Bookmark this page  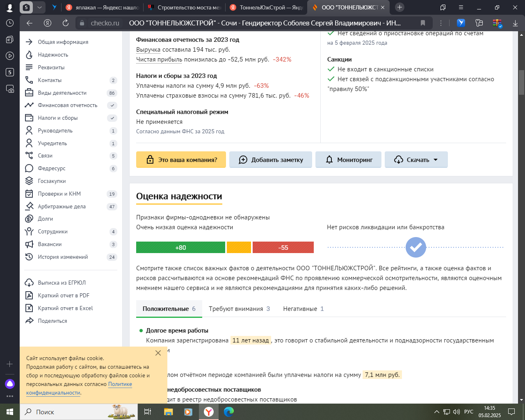pos(423,23)
